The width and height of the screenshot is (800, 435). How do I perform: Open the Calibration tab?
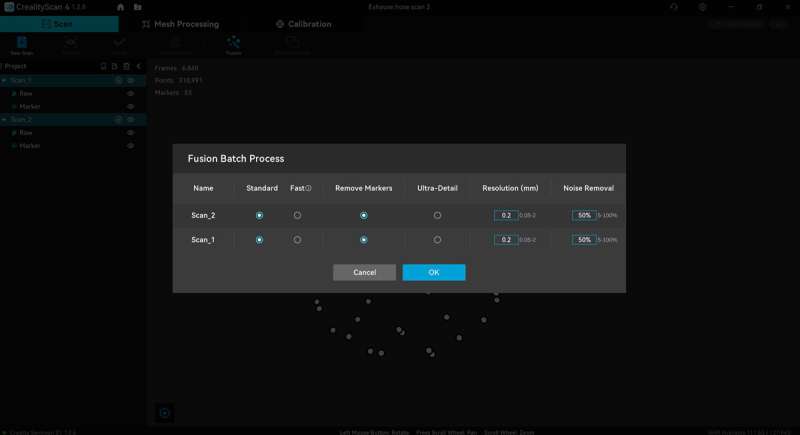[304, 23]
